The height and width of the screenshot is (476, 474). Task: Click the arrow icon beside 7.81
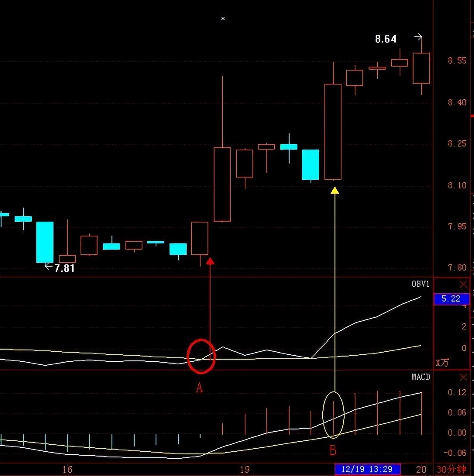[x=48, y=266]
